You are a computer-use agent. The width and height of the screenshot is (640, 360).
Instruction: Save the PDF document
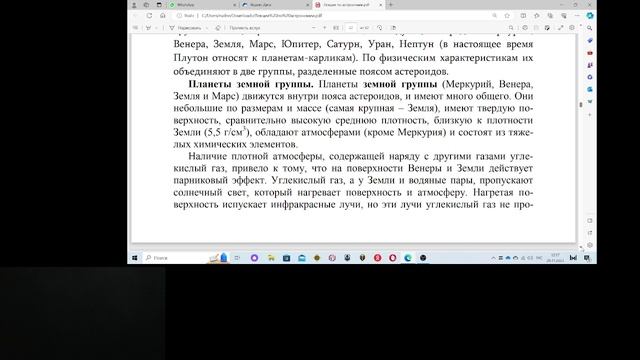pos(536,28)
